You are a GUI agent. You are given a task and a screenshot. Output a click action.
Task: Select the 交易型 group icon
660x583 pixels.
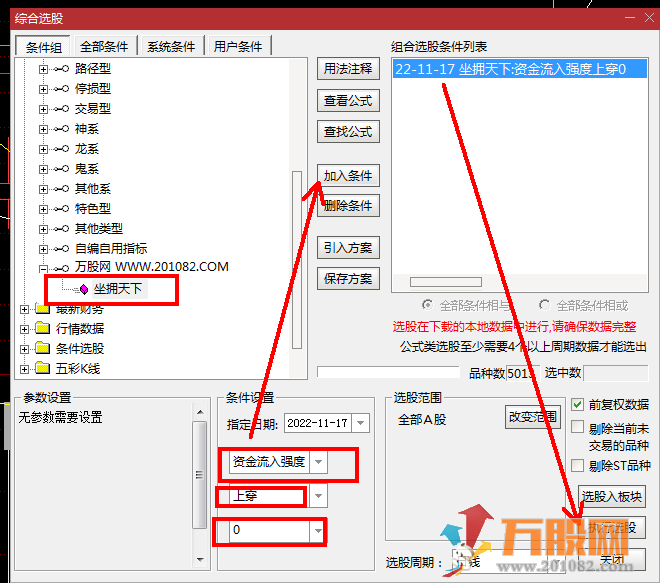[x=61, y=109]
